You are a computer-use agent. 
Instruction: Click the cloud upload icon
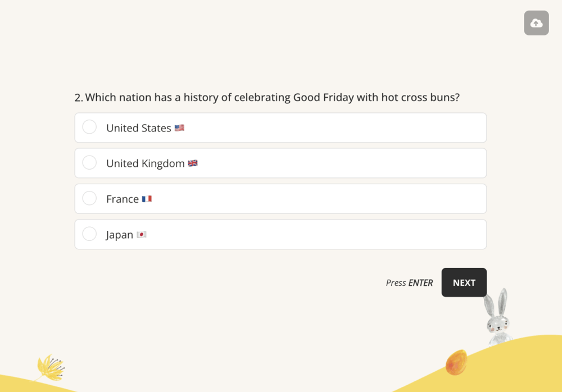[x=536, y=23]
